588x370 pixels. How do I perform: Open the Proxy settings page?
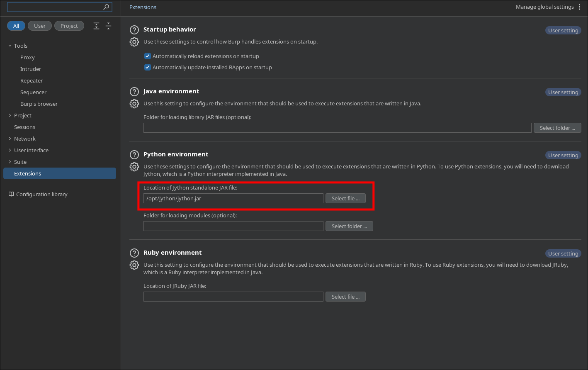click(27, 57)
